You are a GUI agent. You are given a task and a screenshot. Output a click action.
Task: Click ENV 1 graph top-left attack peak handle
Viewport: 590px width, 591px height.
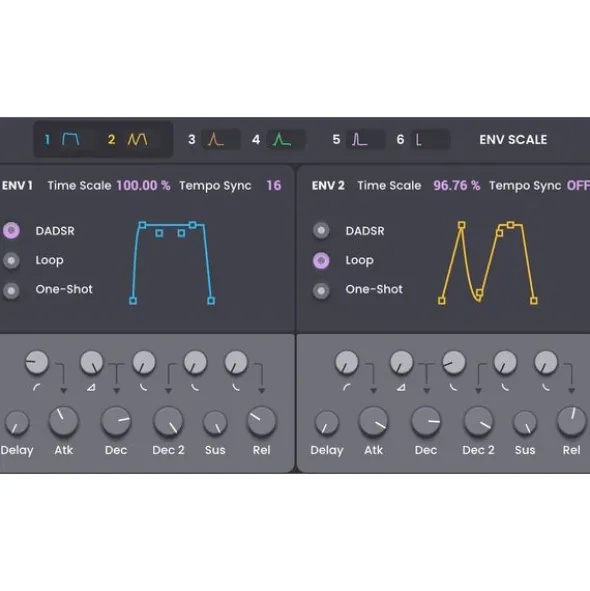tap(142, 225)
